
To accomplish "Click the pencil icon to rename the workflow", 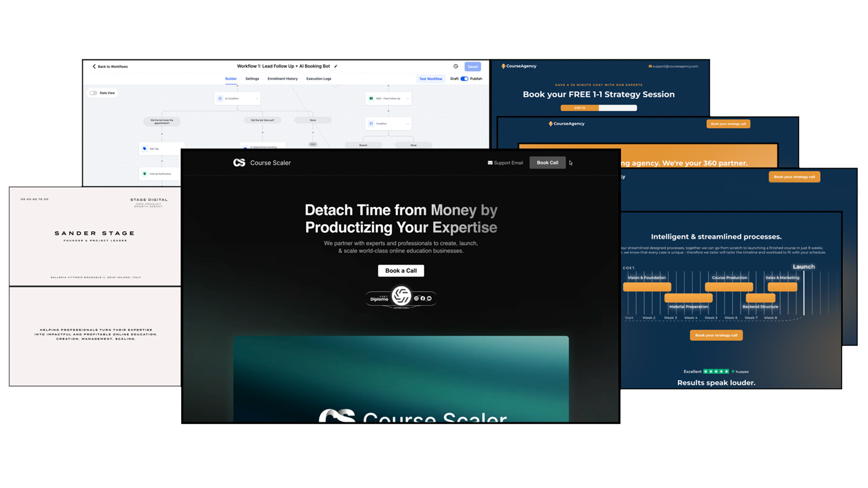I will 335,66.
